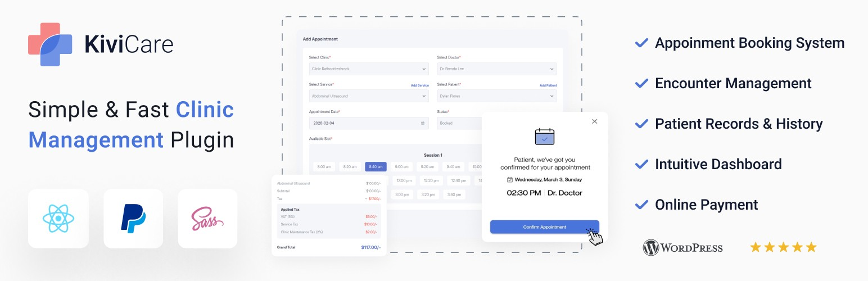Open calendar picker icon in Appointment Date
This screenshot has height=281, width=868.
(x=423, y=123)
